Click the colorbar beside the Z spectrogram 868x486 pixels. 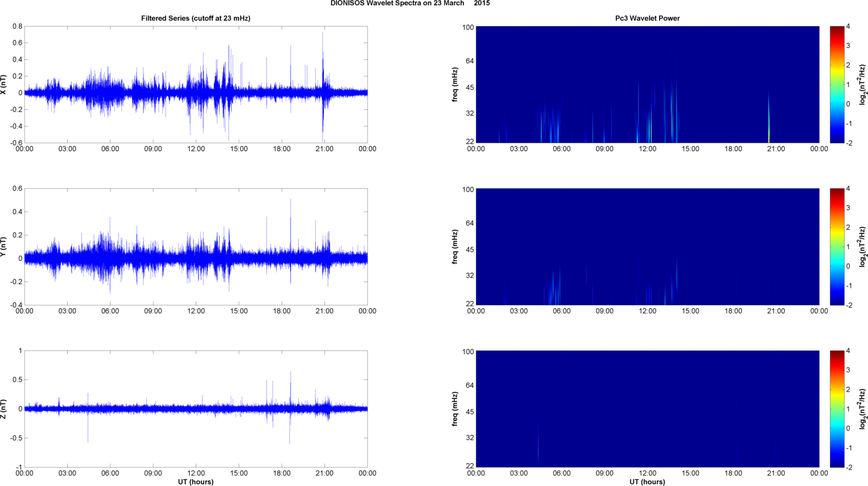pos(837,409)
